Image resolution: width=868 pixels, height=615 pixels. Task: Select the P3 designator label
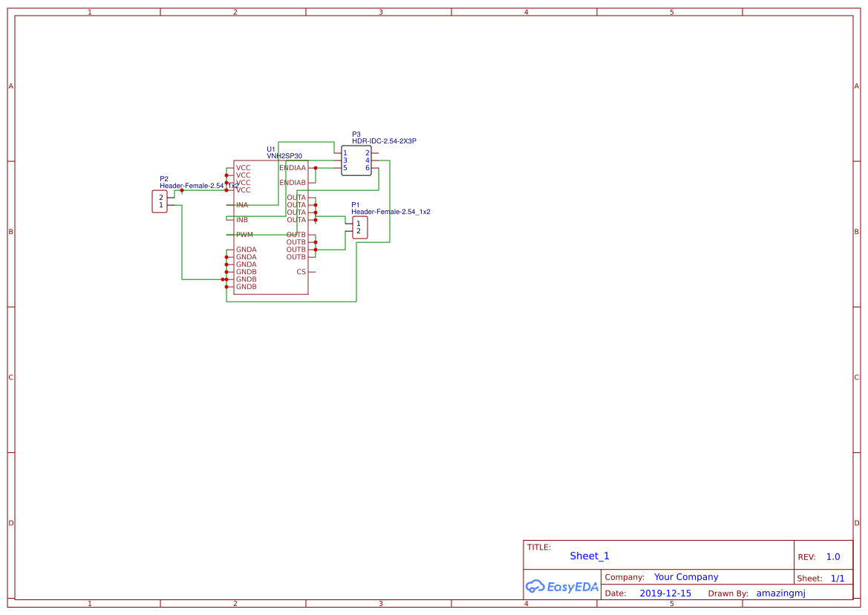[356, 134]
